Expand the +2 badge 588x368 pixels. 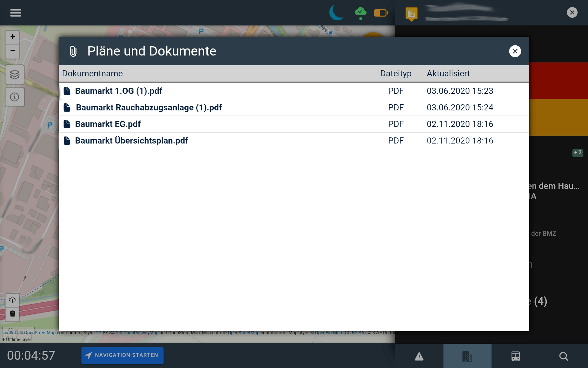[578, 153]
